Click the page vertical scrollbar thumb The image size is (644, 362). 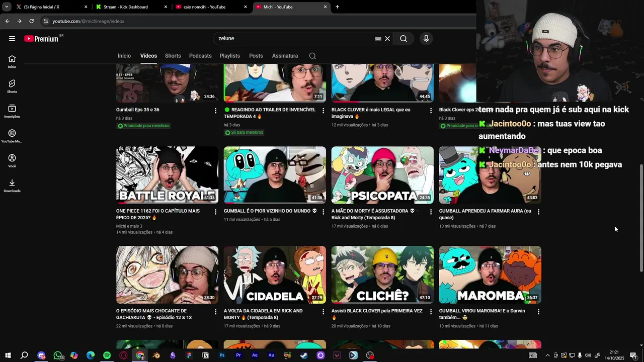pyautogui.click(x=641, y=219)
